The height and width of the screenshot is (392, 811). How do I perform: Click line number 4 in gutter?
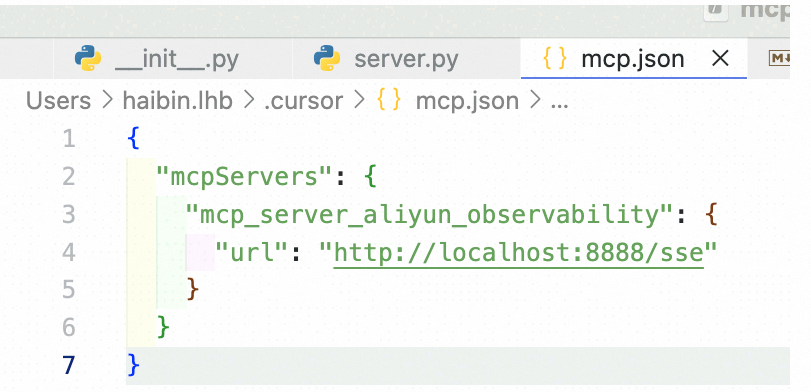click(x=69, y=253)
